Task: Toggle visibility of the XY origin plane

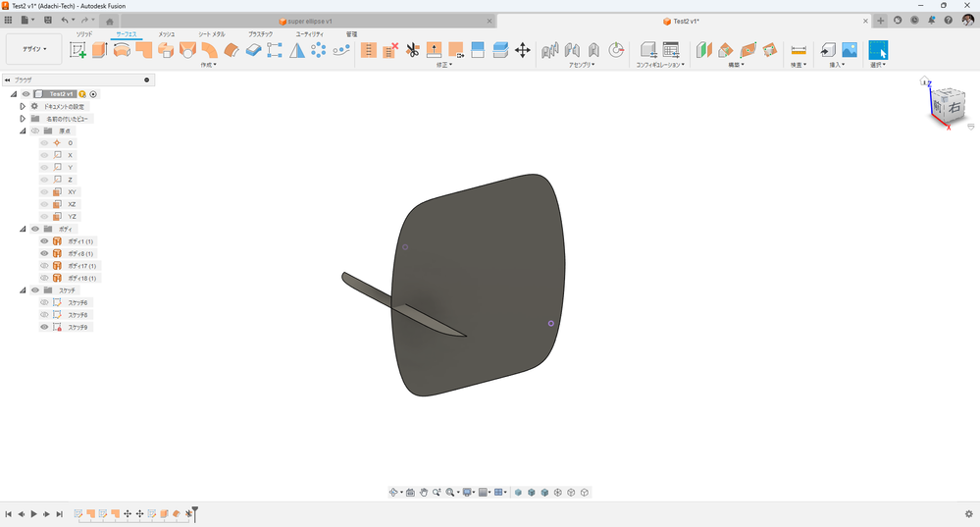Action: tap(44, 192)
